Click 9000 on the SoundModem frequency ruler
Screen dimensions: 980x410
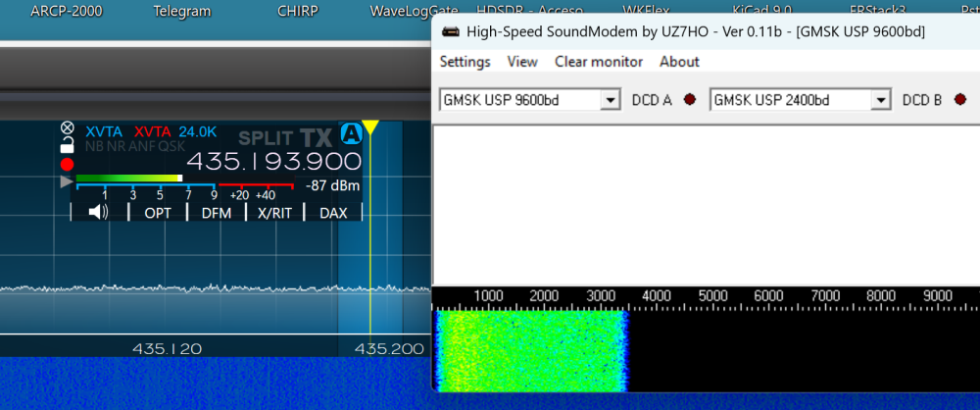click(938, 295)
